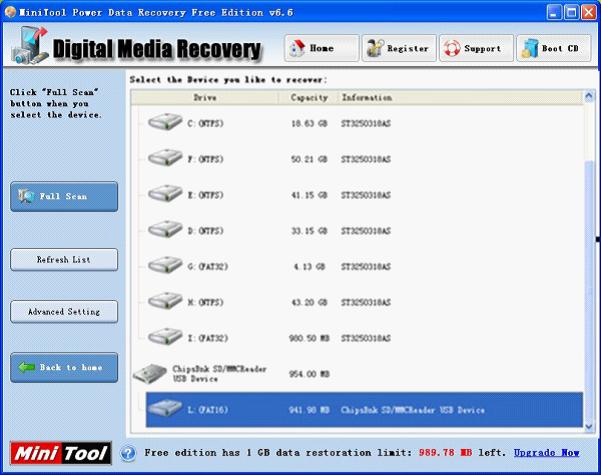Click the scroll down arrow of device list
Viewport: 601px width, 475px height.
click(x=589, y=427)
